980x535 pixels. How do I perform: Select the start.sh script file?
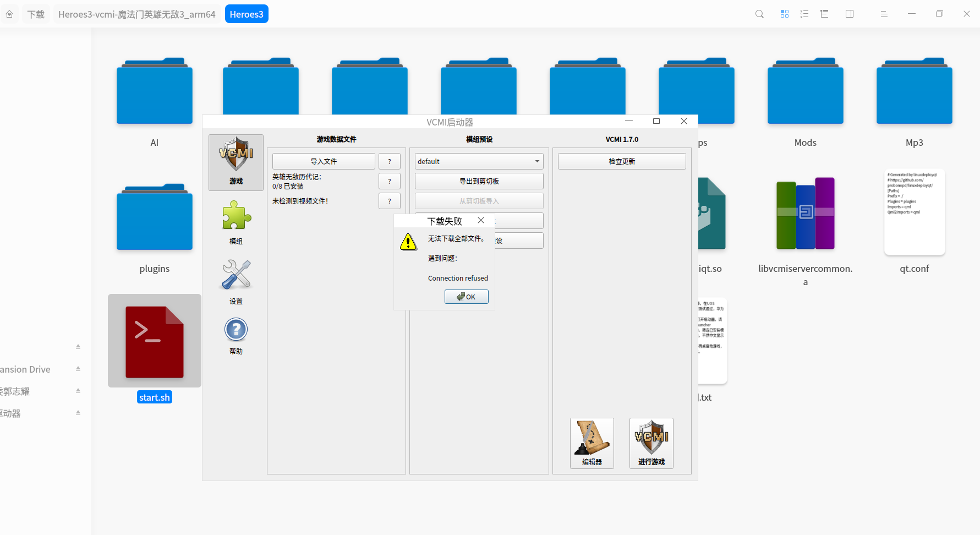[155, 349]
